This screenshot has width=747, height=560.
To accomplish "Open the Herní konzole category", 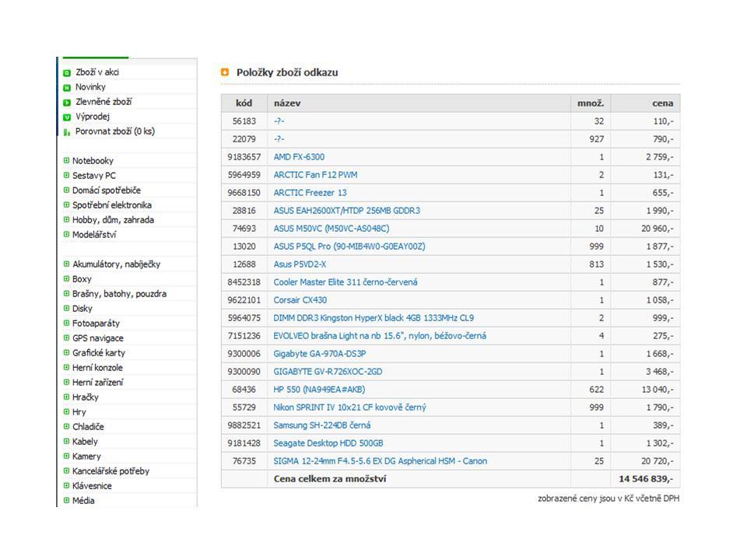I will (x=97, y=368).
